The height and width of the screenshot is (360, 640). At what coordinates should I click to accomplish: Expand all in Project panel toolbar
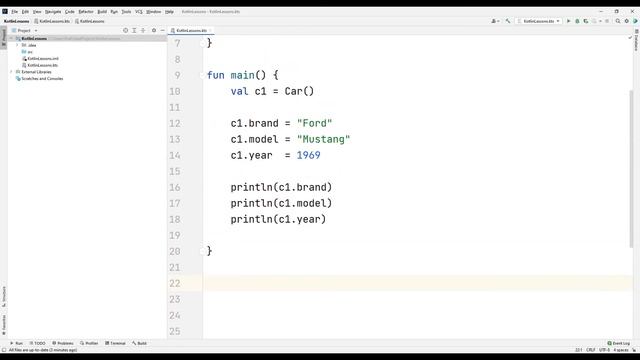tap(134, 31)
